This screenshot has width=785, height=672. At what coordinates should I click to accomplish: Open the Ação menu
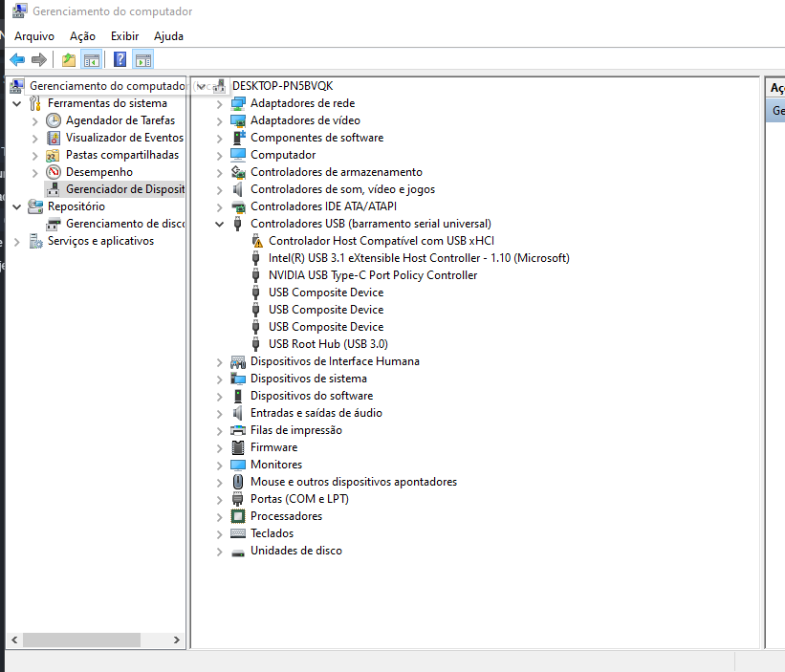point(82,36)
